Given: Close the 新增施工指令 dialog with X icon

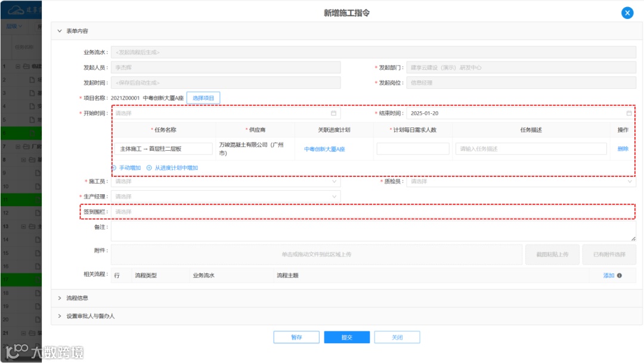Looking at the screenshot, I should [x=627, y=13].
